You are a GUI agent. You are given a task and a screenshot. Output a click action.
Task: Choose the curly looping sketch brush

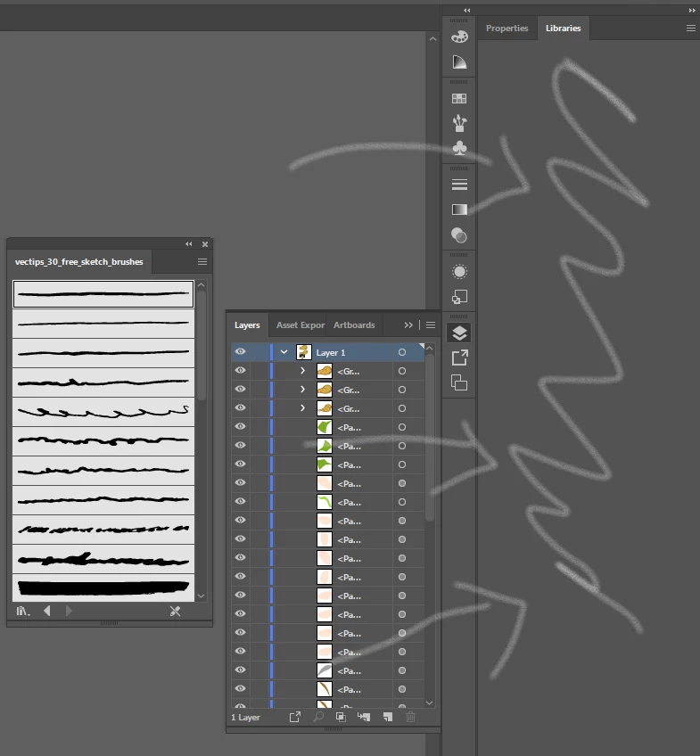click(x=103, y=412)
